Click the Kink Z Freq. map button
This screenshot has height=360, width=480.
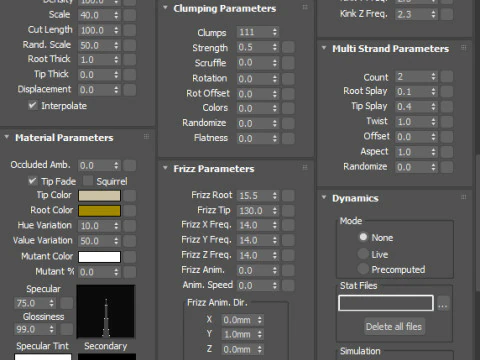coord(447,14)
